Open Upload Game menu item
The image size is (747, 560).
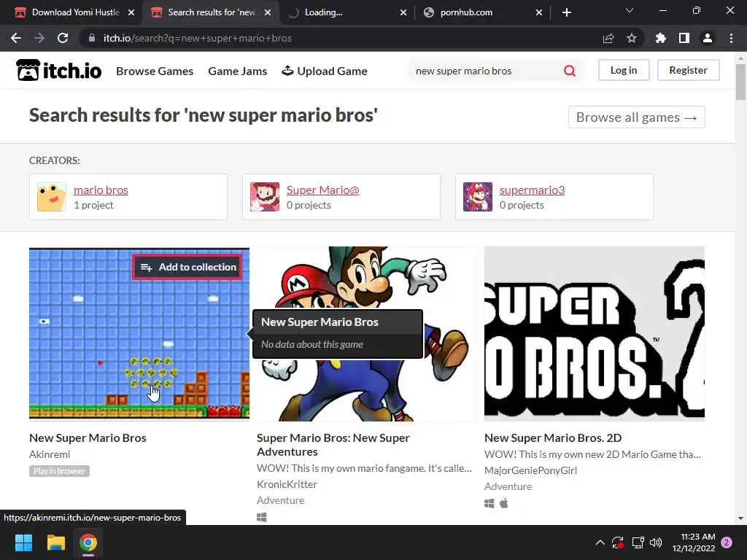(325, 71)
